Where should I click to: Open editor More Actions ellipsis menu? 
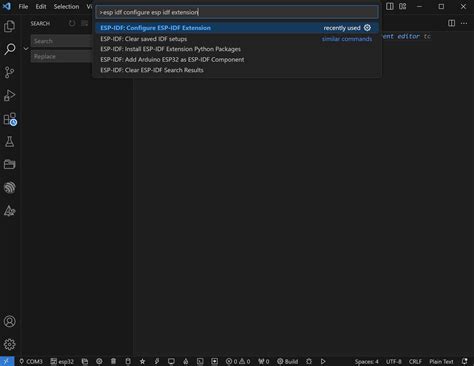(464, 23)
